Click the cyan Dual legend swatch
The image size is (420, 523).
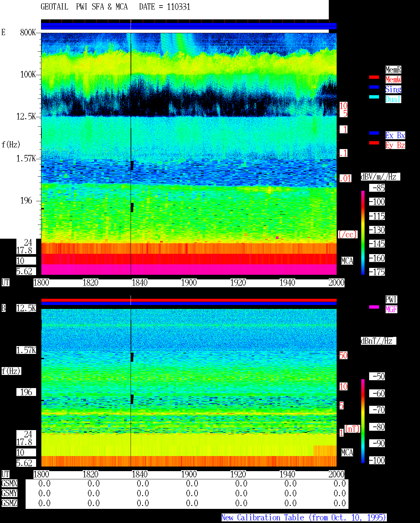pyautogui.click(x=374, y=97)
